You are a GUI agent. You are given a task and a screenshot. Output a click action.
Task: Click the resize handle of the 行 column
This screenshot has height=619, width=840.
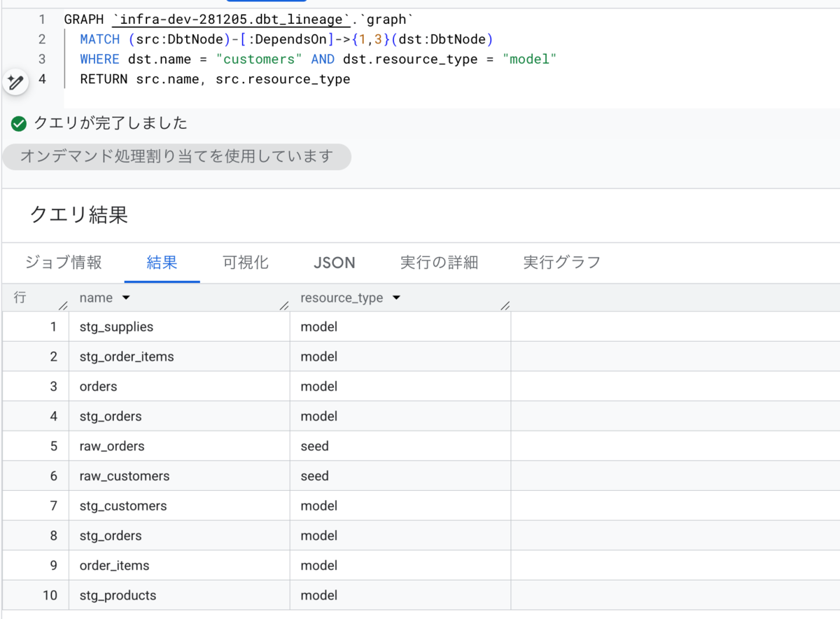pyautogui.click(x=63, y=305)
